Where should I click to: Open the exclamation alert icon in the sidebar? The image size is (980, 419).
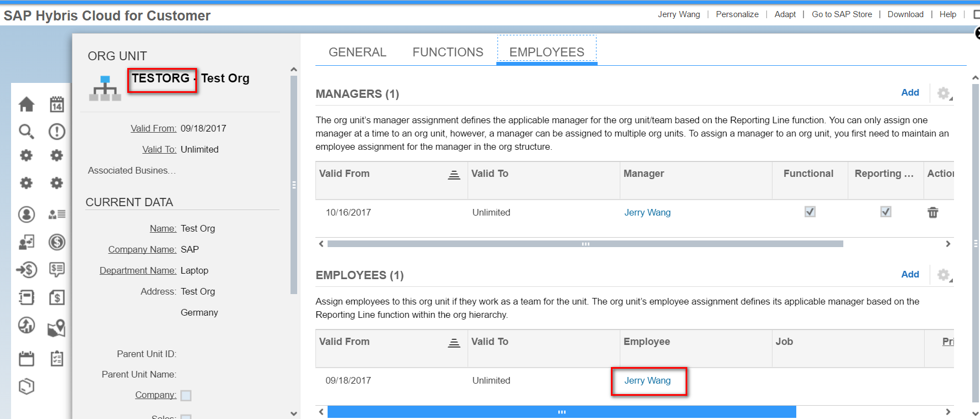click(56, 132)
